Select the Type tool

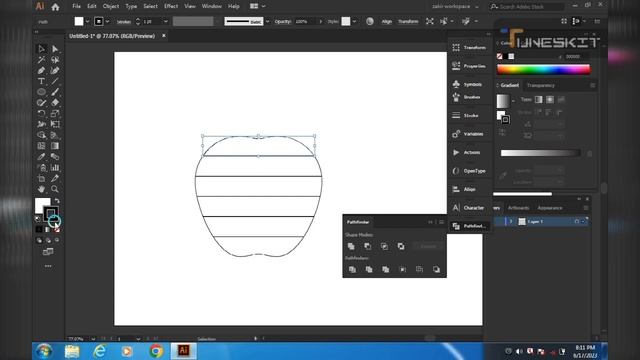(x=41, y=81)
